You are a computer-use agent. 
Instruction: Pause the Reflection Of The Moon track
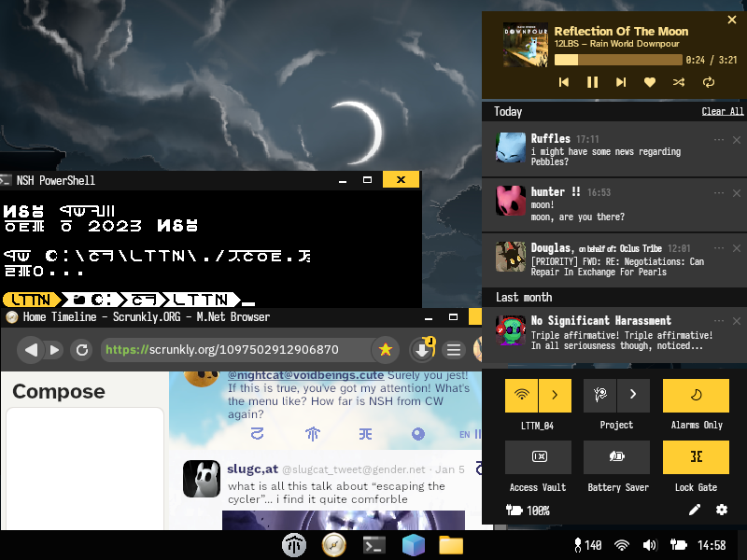[x=592, y=82]
